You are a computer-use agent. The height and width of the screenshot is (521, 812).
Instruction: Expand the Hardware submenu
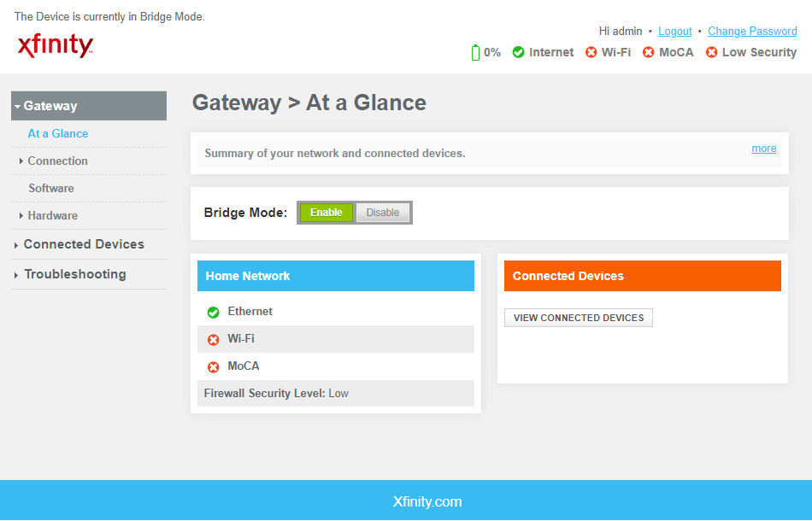pyautogui.click(x=52, y=215)
